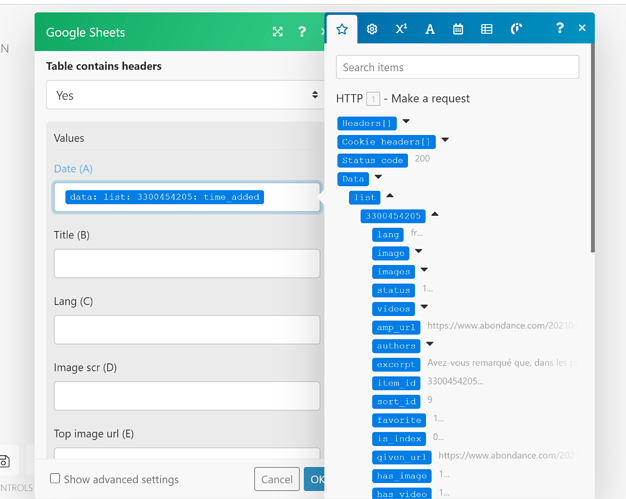Click the Cancel button

(x=277, y=479)
